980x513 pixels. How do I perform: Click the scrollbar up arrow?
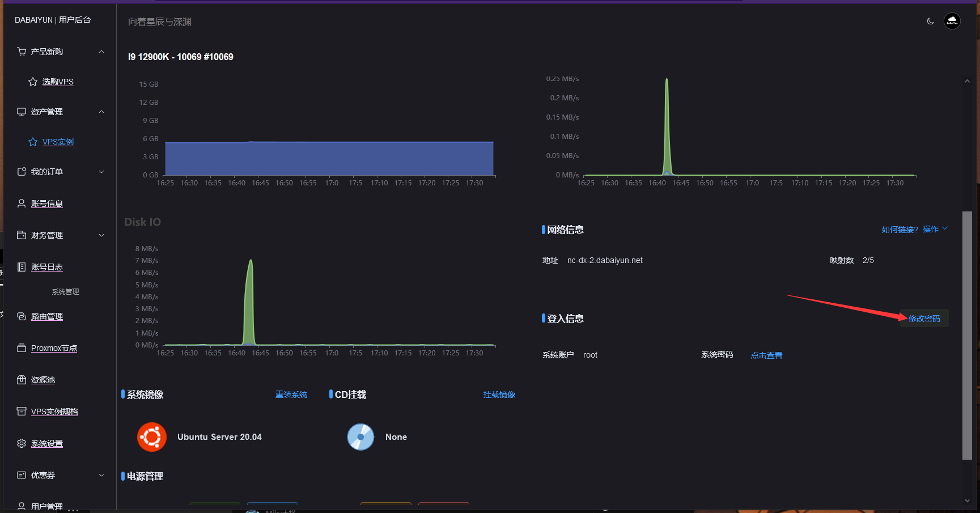point(967,82)
